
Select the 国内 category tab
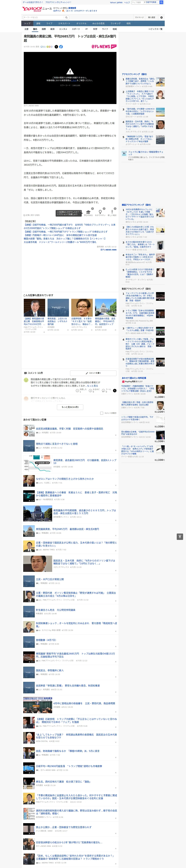[35, 29]
